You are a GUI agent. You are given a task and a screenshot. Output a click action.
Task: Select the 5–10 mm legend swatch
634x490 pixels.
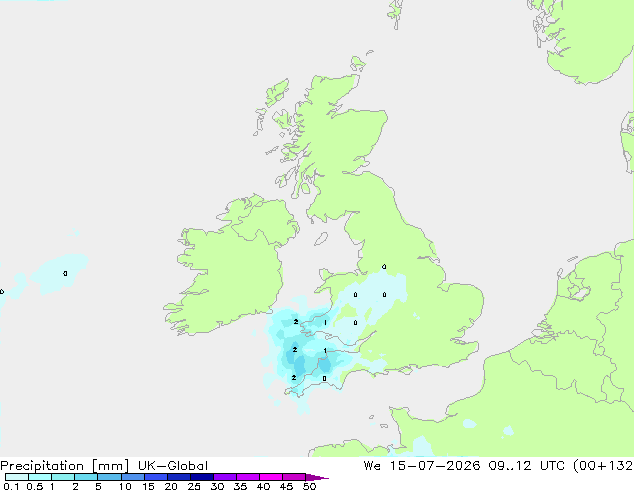(x=109, y=477)
